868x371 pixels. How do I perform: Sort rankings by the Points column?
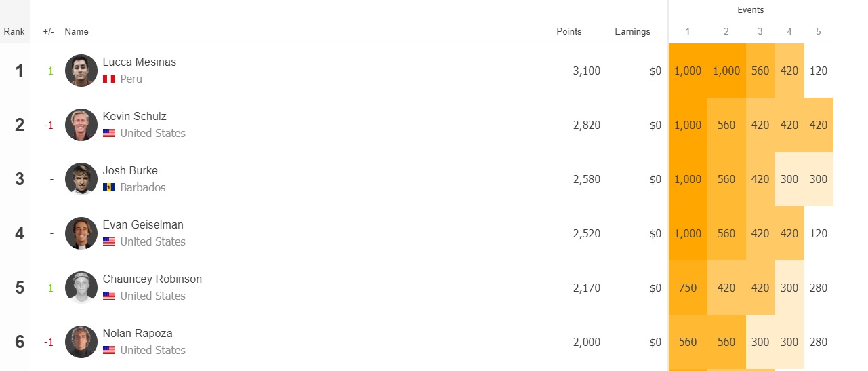[x=569, y=31]
